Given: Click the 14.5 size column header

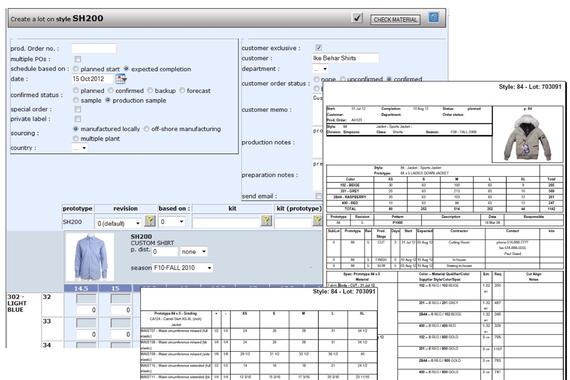Looking at the screenshot, I should point(81,288).
